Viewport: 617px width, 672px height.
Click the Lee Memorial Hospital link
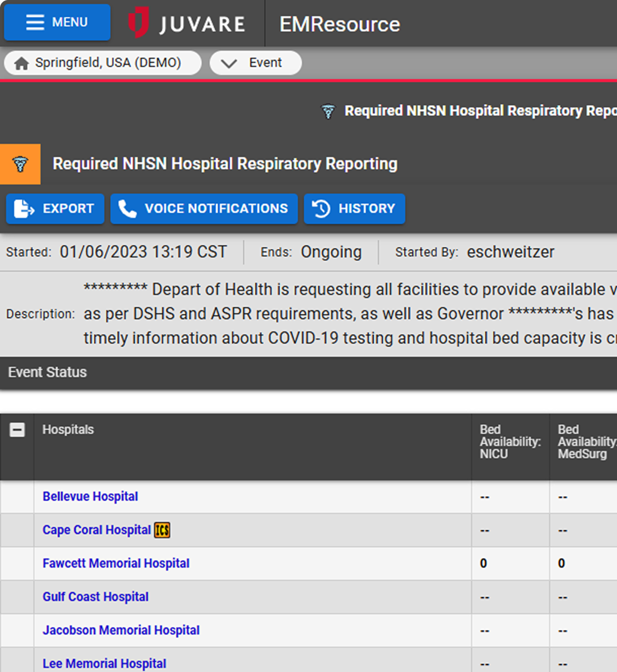(104, 664)
